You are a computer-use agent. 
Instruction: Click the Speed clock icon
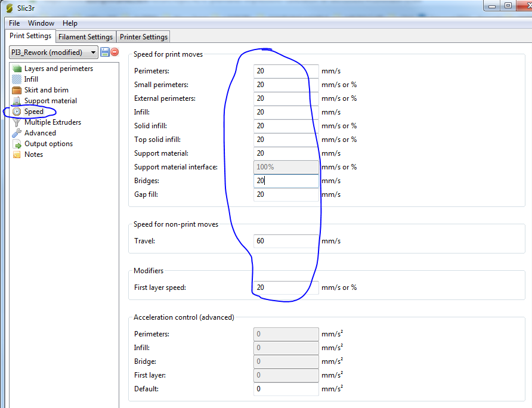pyautogui.click(x=17, y=112)
